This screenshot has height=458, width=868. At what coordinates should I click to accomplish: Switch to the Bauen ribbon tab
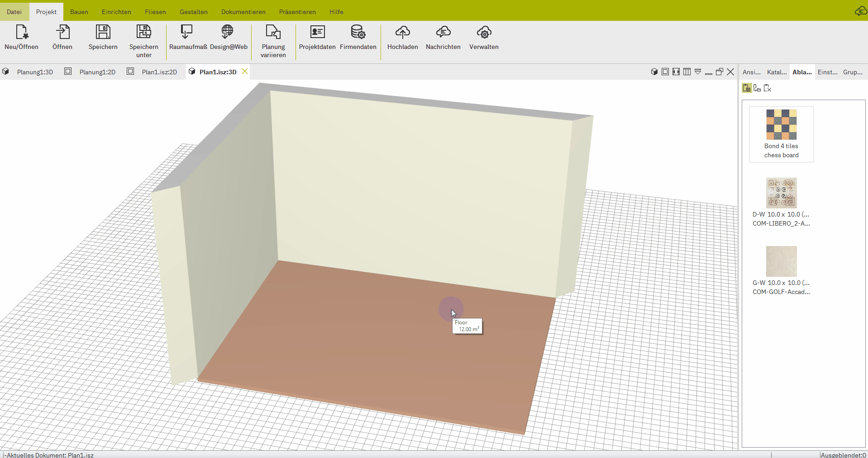pyautogui.click(x=79, y=12)
